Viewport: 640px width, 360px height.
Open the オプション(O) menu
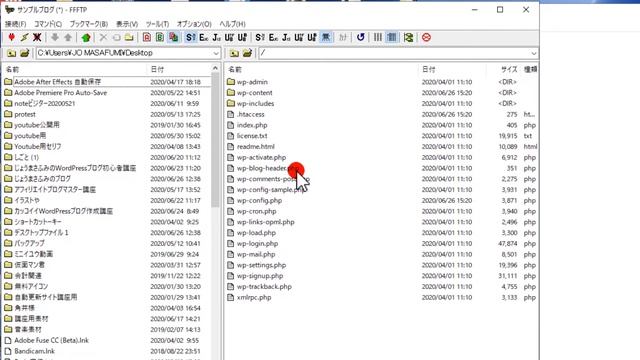pyautogui.click(x=194, y=24)
